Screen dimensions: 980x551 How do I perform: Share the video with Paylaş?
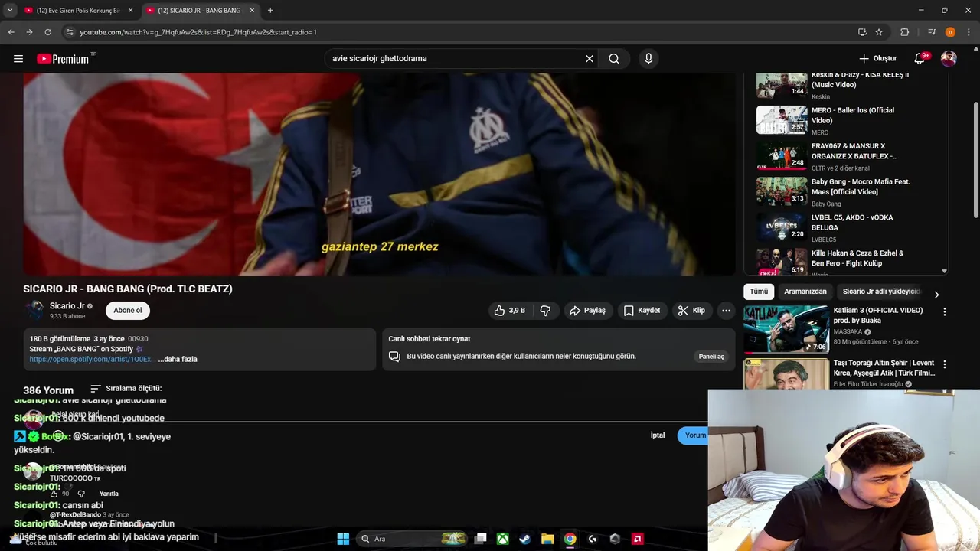coord(587,310)
